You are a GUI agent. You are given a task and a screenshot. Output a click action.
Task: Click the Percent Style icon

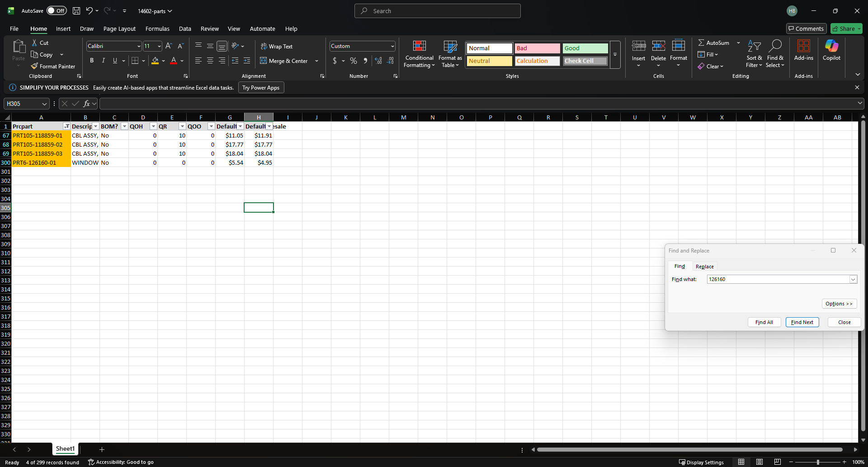(x=353, y=61)
